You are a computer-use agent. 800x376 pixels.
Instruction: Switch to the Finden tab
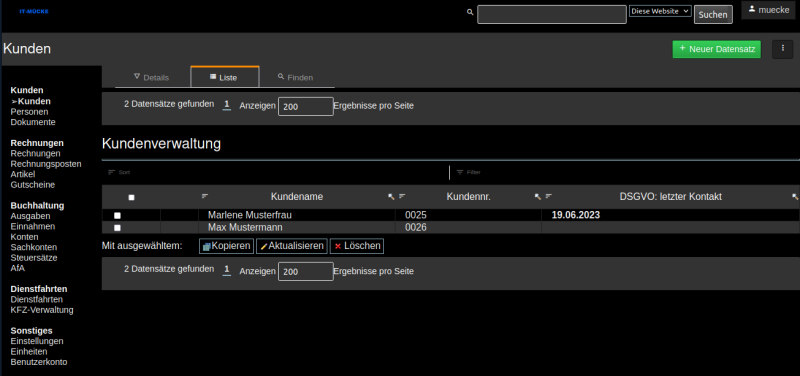click(295, 78)
